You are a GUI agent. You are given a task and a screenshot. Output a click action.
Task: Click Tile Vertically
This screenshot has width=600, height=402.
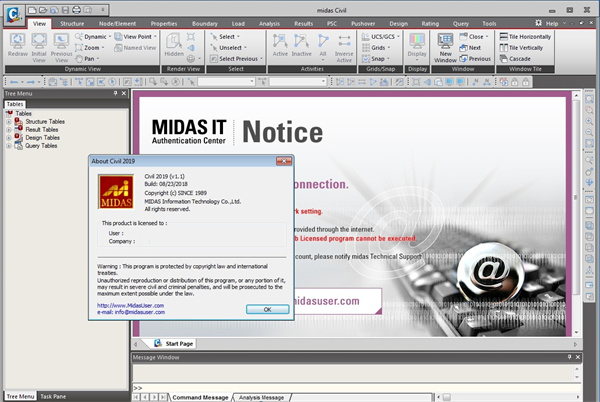521,48
